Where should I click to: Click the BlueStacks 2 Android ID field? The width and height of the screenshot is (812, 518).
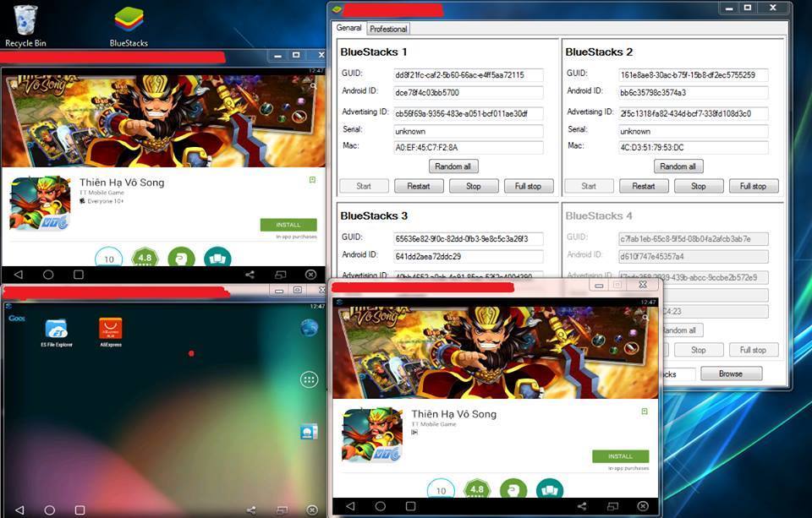click(x=694, y=93)
